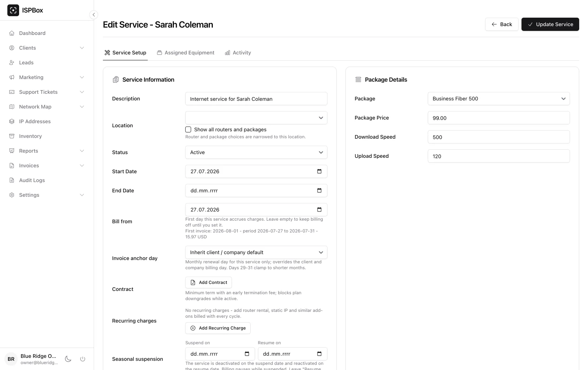588x370 pixels.
Task: Open IP Addresses in the sidebar
Action: tap(47, 121)
